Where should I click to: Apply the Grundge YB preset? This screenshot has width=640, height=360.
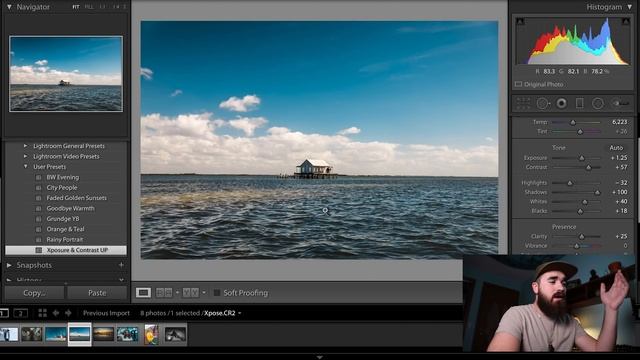click(62, 219)
